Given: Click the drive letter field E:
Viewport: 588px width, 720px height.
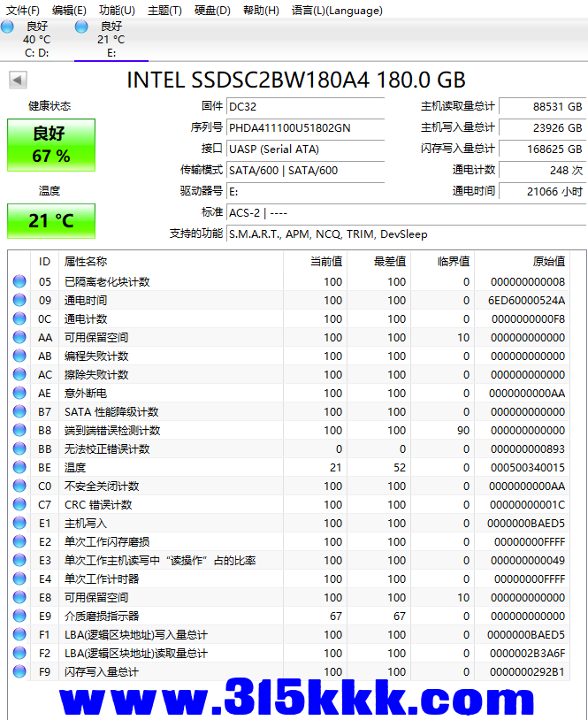Looking at the screenshot, I should 305,191.
